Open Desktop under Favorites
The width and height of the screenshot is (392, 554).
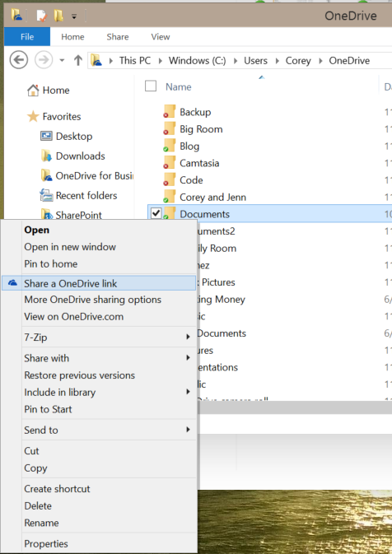[74, 137]
